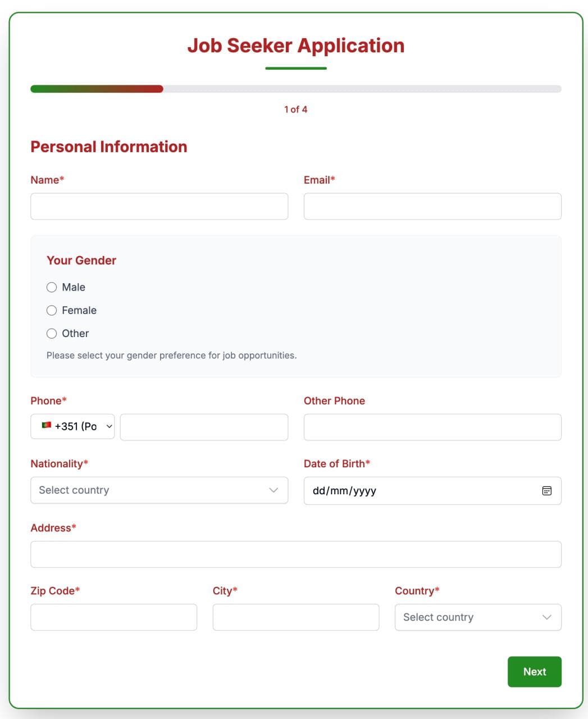Click the Portugal flag in phone code selector

coord(47,426)
